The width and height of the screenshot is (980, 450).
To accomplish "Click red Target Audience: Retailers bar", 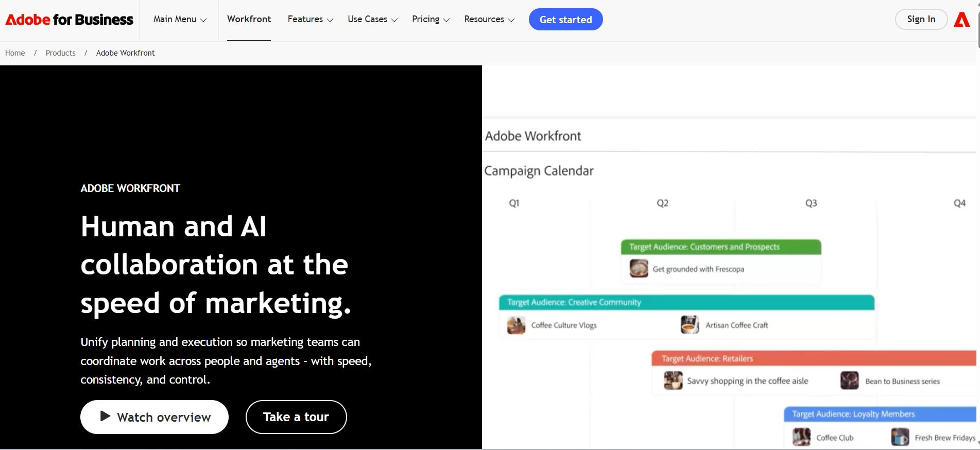I will pos(814,358).
